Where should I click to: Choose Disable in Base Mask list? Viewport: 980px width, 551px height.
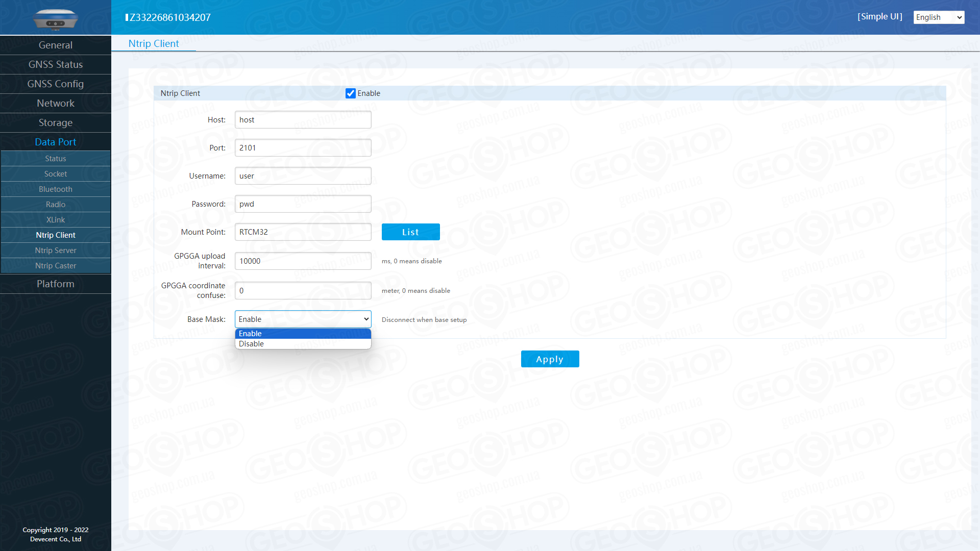click(x=303, y=344)
